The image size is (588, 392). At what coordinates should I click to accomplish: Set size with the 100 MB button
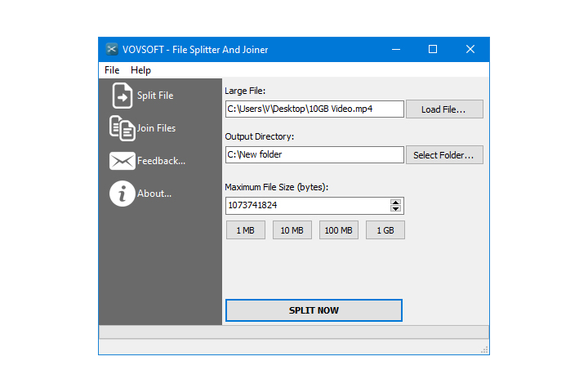click(x=339, y=230)
